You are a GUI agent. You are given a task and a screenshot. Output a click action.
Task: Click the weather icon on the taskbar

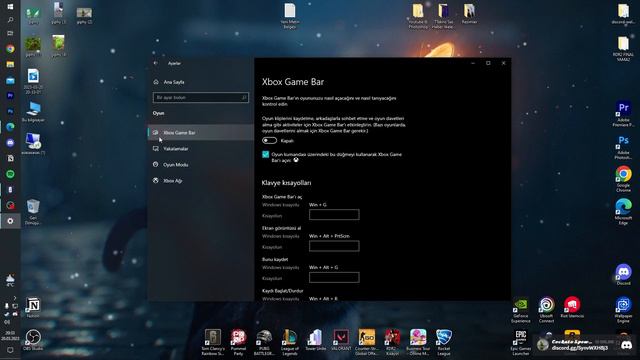coord(10,280)
